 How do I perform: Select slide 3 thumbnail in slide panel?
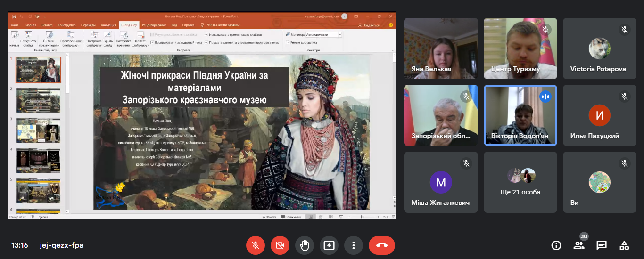38,130
